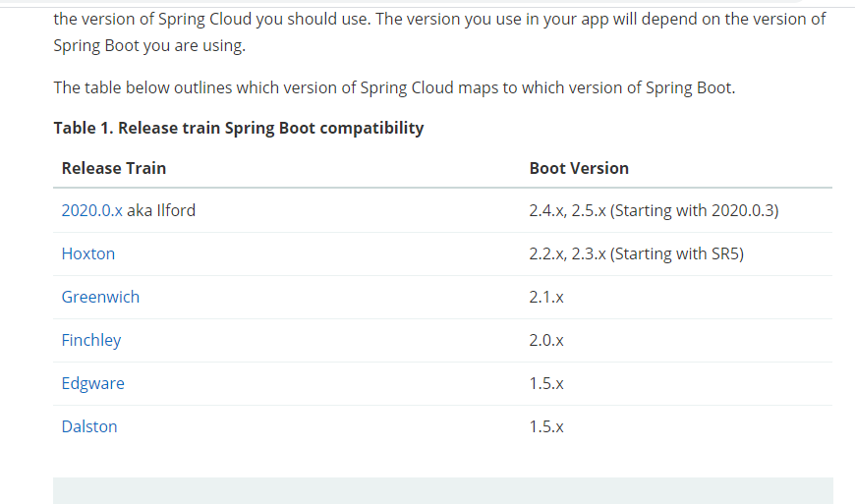Select 1.5.x in the Edgware row
The height and width of the screenshot is (504, 855).
(546, 383)
